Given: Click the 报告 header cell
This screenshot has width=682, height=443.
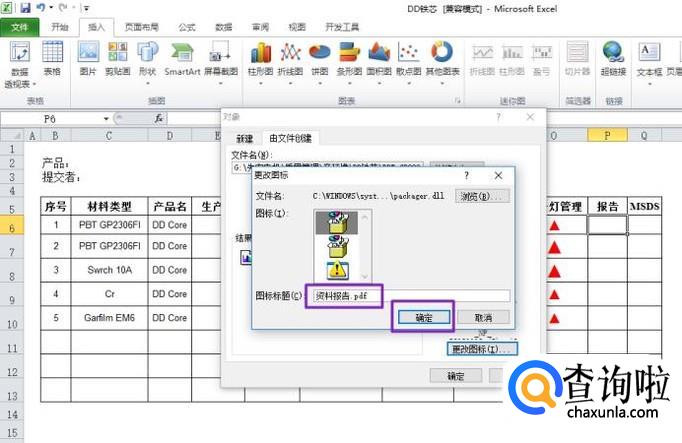Looking at the screenshot, I should (607, 207).
